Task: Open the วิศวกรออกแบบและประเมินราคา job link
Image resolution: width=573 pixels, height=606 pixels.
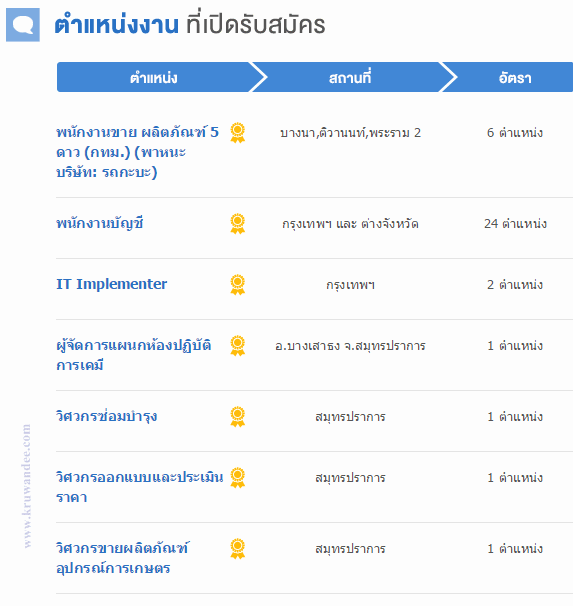Action: pyautogui.click(x=139, y=487)
